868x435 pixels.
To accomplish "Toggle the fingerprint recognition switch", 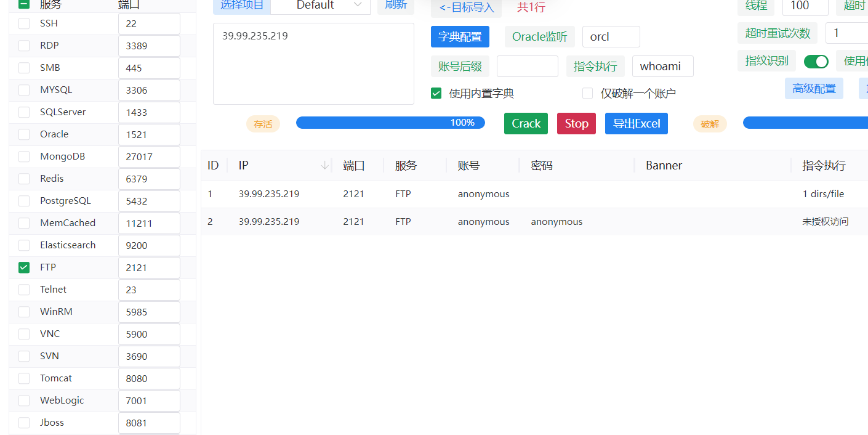I will 816,62.
